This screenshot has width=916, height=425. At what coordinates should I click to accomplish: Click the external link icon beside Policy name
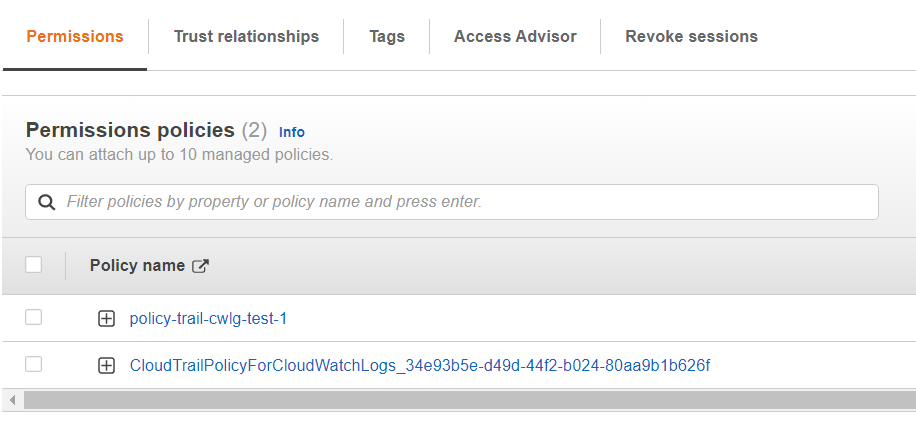click(x=200, y=266)
